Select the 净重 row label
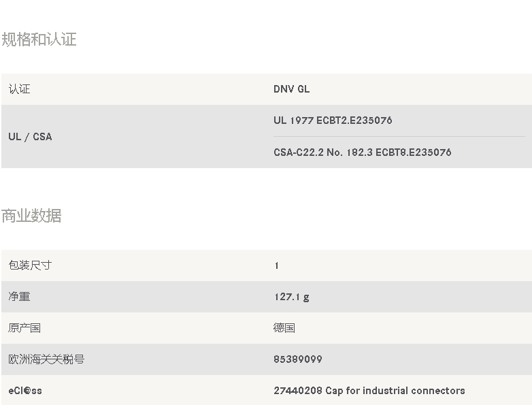This screenshot has height=405, width=532. tap(19, 297)
